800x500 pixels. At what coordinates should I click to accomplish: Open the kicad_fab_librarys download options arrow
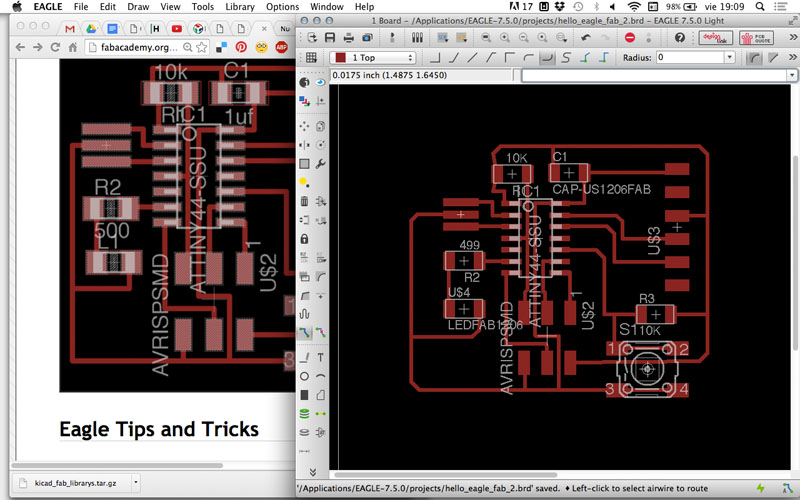pos(136,482)
